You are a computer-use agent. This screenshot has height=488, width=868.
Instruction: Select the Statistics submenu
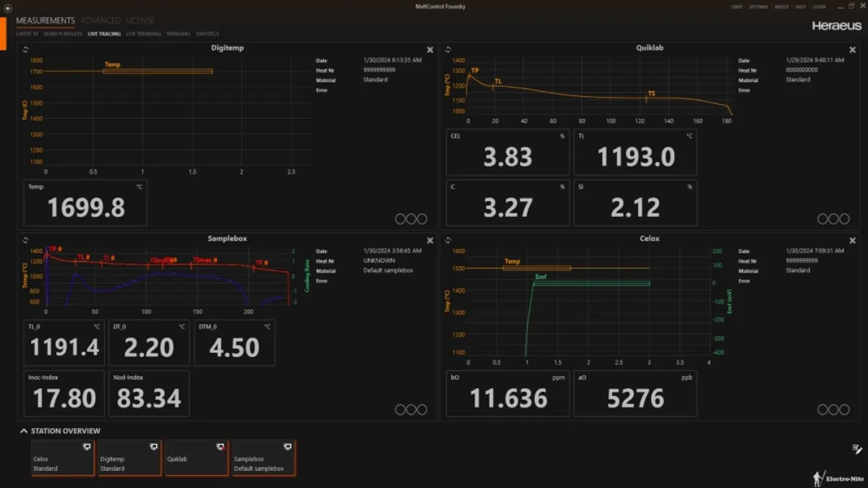(207, 34)
